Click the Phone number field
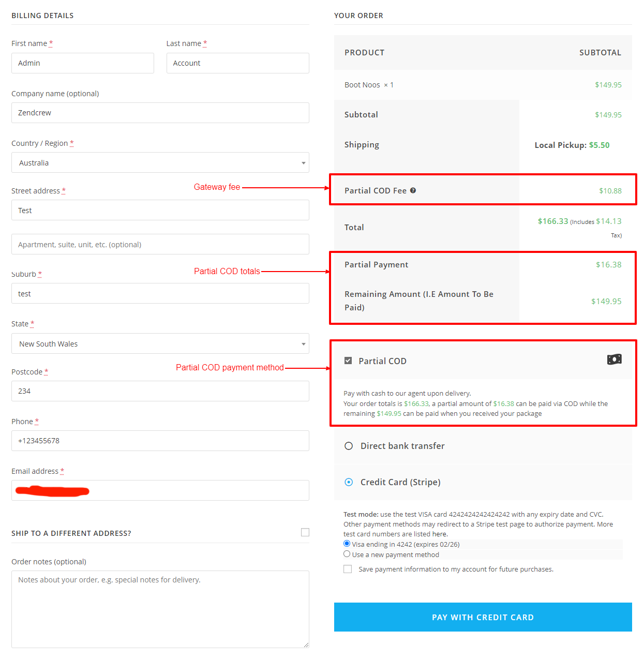Viewport: 644px width, 660px height. click(x=160, y=441)
